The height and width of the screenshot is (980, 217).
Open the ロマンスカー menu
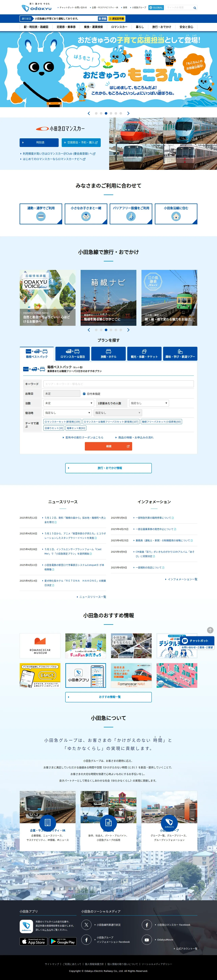[x=119, y=27]
